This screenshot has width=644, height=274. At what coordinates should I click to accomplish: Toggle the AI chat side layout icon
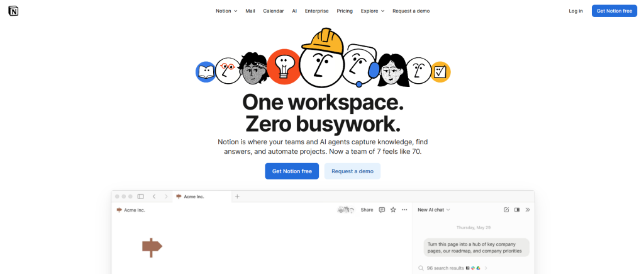click(517, 210)
